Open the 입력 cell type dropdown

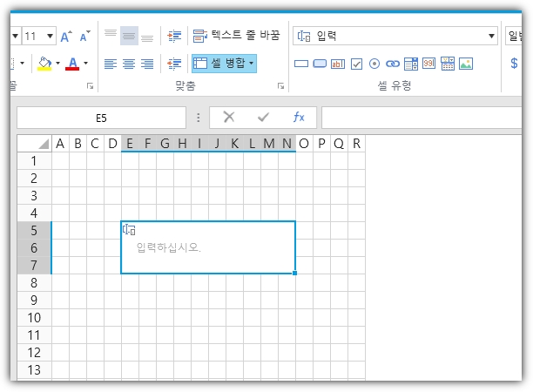(x=492, y=36)
